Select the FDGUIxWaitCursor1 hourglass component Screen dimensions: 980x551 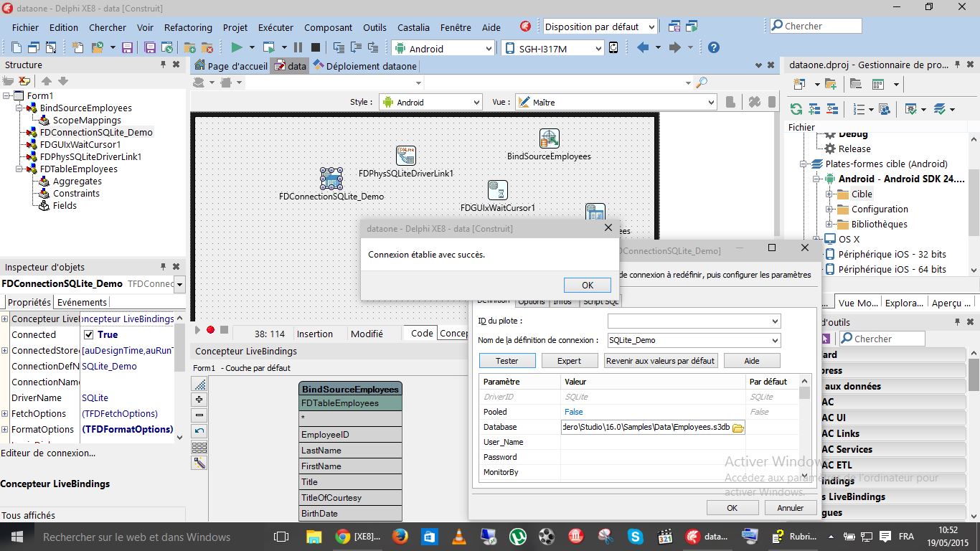pyautogui.click(x=498, y=190)
